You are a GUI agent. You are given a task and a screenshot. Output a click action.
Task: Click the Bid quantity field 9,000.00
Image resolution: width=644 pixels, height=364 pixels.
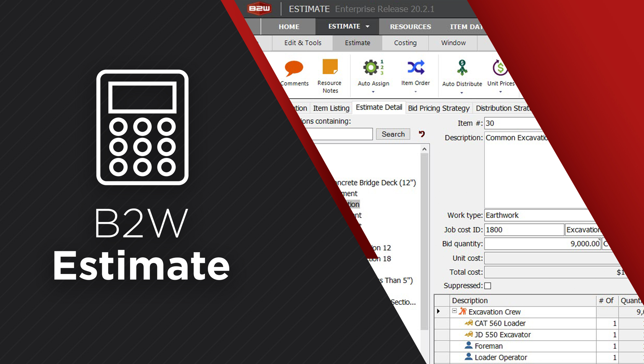543,243
